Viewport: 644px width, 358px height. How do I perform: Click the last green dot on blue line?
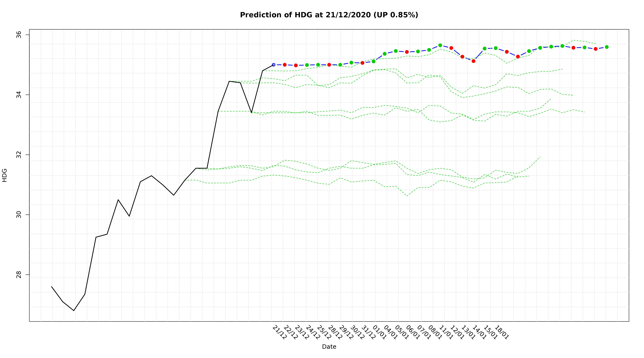(x=607, y=47)
